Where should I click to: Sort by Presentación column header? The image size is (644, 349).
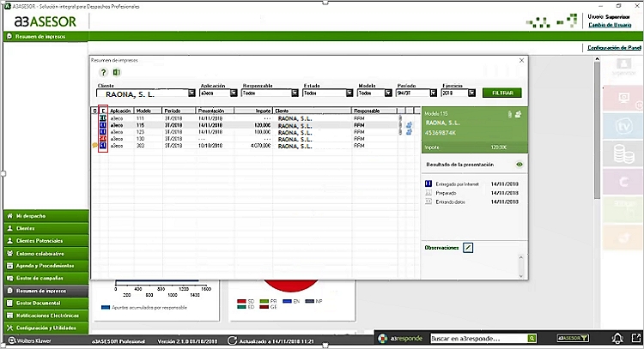click(215, 111)
